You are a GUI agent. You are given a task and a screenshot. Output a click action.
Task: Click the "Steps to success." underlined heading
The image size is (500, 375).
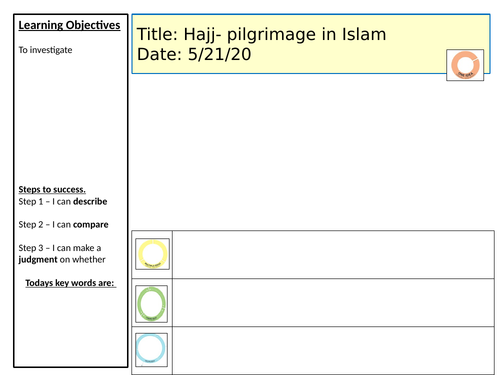pos(52,189)
